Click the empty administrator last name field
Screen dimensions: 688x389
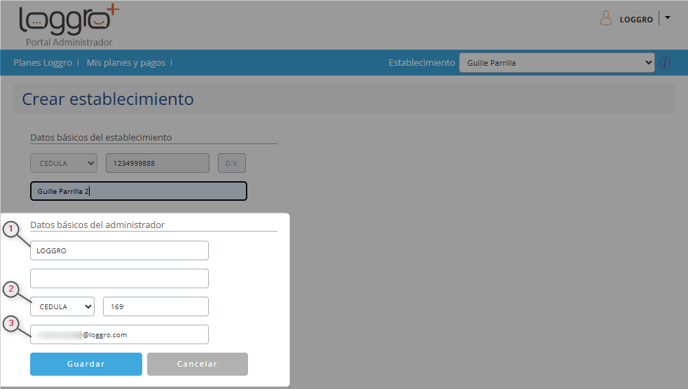coord(119,278)
